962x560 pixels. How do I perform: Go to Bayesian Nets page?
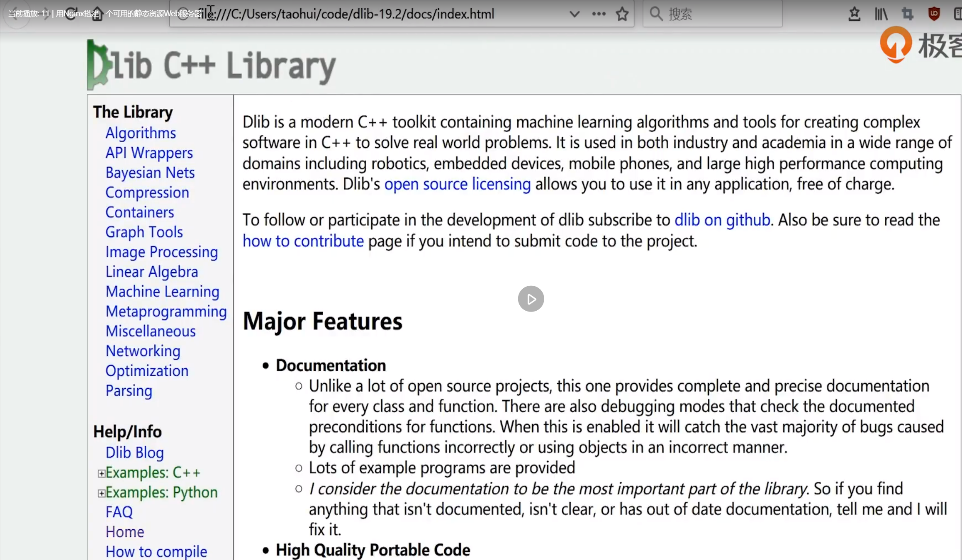click(150, 173)
